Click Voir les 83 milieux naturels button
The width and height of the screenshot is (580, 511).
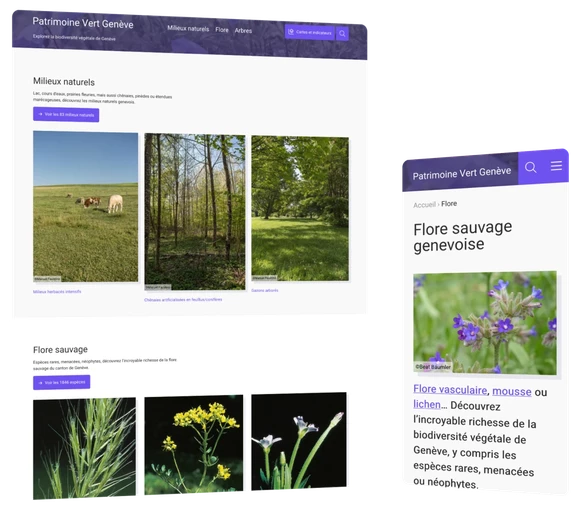tap(66, 114)
